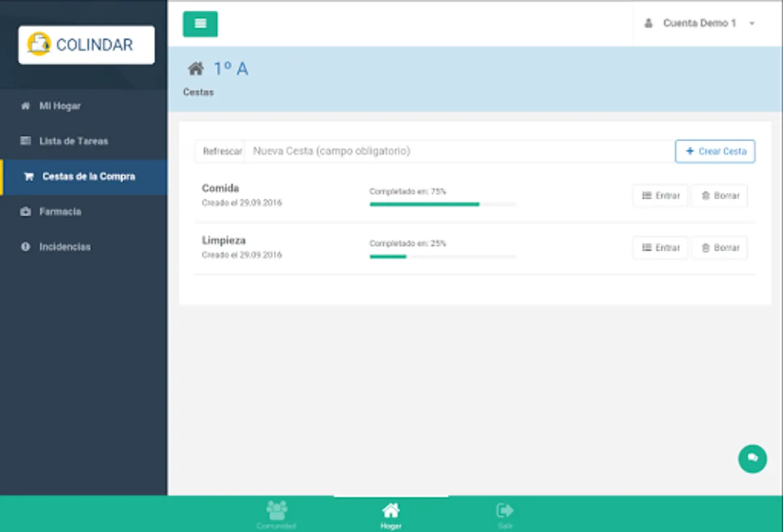783x532 pixels.
Task: Expand the Cuenta Demo 1 account dropdown
Action: point(700,23)
